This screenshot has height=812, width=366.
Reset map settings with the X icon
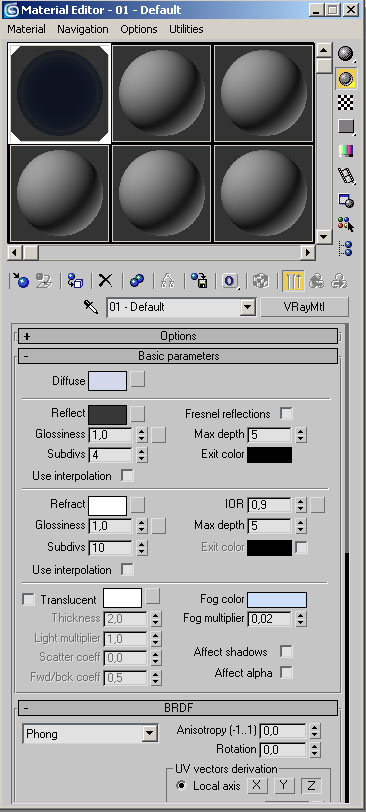[x=106, y=281]
